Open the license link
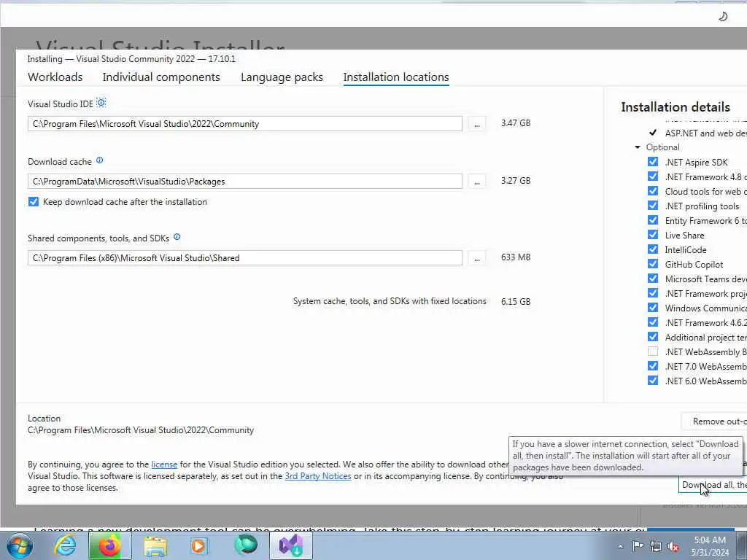 [x=164, y=464]
